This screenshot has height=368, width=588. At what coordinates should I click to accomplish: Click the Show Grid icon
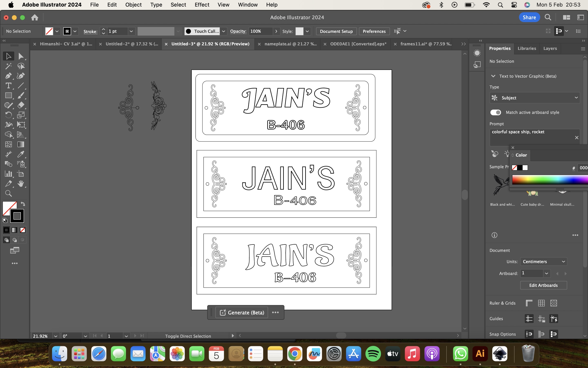pyautogui.click(x=541, y=303)
